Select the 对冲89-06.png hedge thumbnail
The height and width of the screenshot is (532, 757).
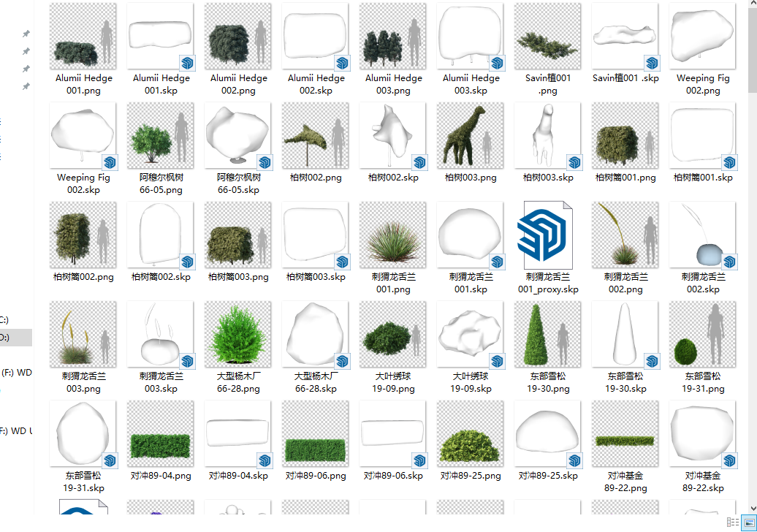[316, 434]
